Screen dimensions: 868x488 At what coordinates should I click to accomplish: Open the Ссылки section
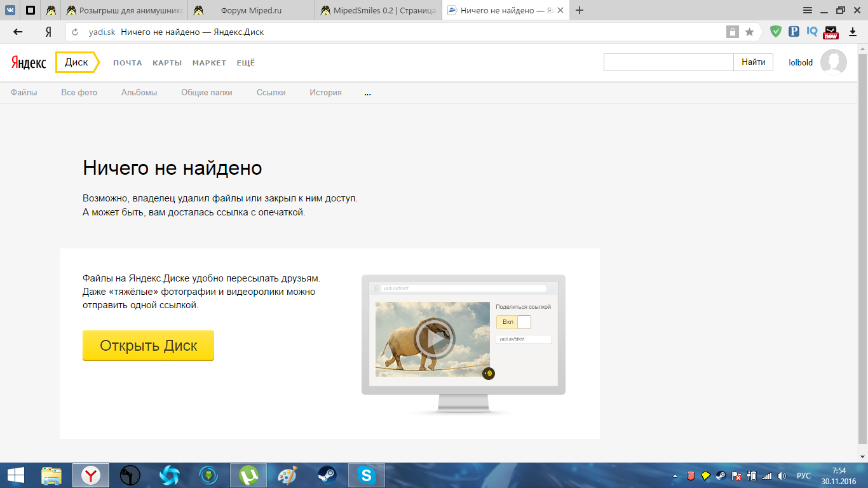pos(271,93)
